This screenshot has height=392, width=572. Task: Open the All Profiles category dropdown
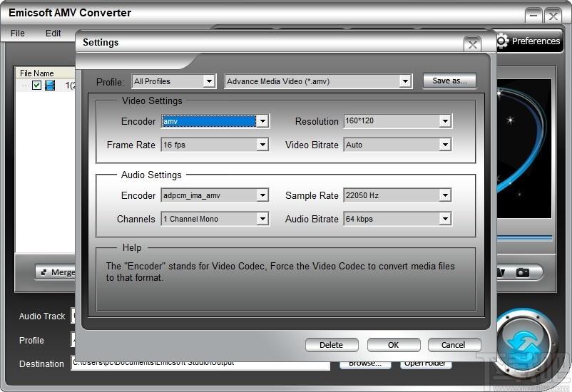(x=209, y=81)
